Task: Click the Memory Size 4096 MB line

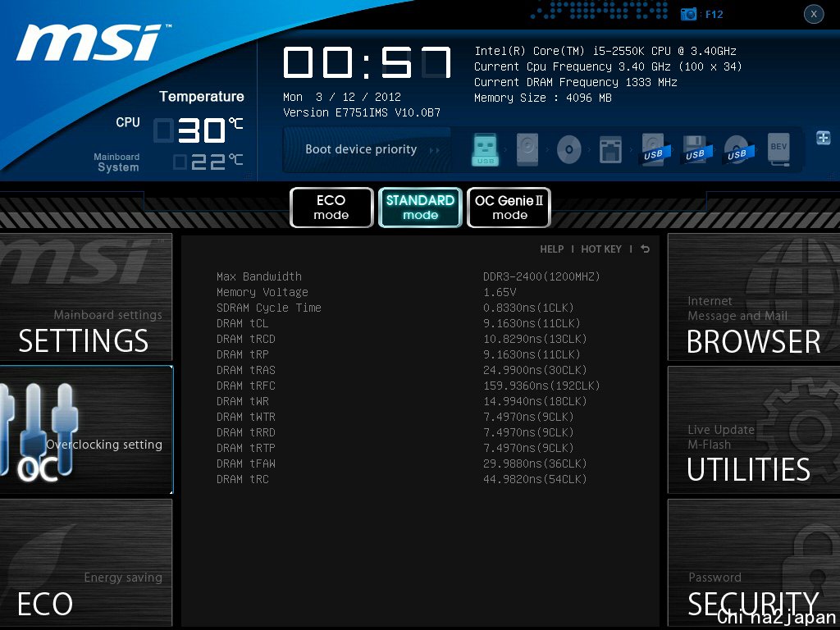Action: click(543, 98)
